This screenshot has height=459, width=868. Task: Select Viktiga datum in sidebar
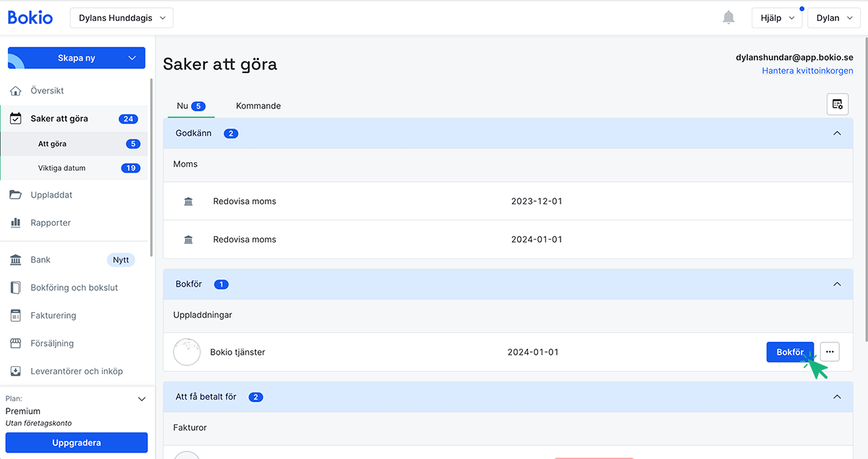61,168
